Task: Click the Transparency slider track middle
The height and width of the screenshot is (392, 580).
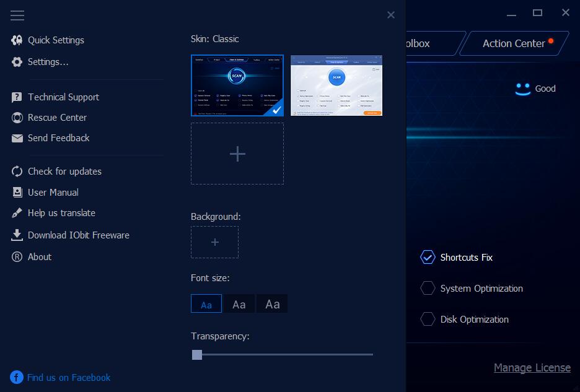Action: pyautogui.click(x=283, y=355)
